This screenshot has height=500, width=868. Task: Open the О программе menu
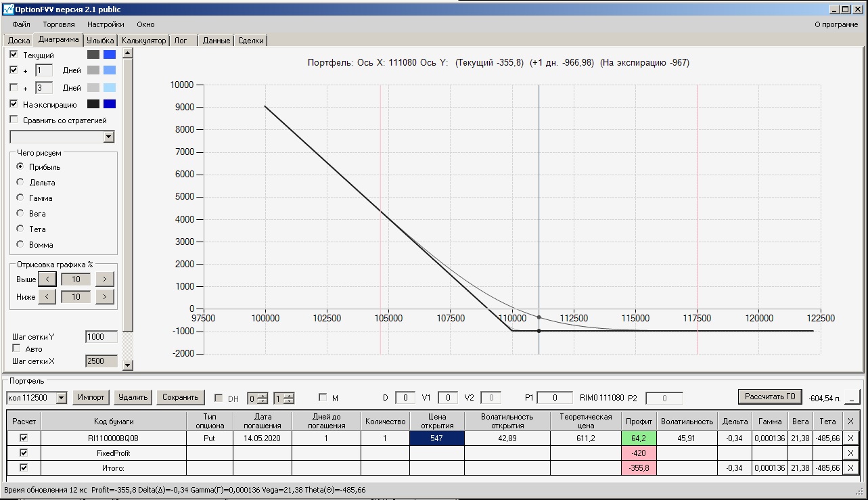coord(836,24)
